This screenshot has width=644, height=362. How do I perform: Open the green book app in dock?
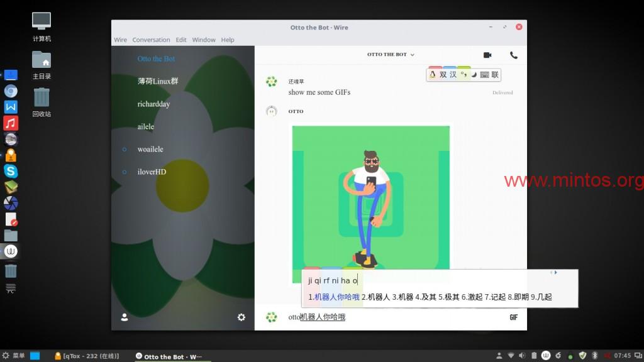coord(11,187)
